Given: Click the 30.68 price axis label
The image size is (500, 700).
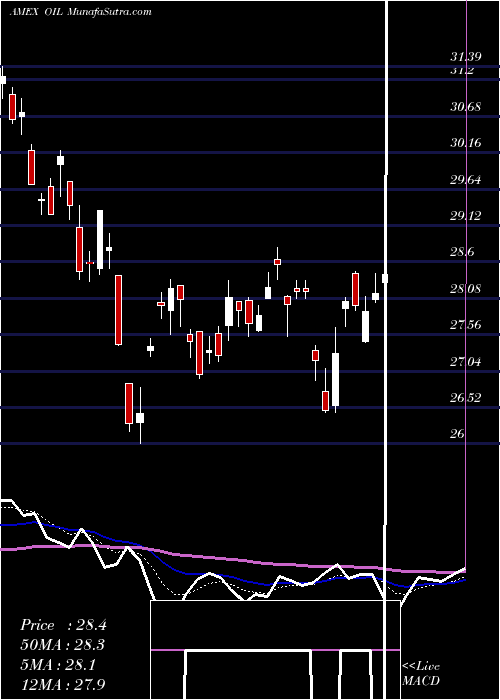Looking at the screenshot, I should 466,107.
